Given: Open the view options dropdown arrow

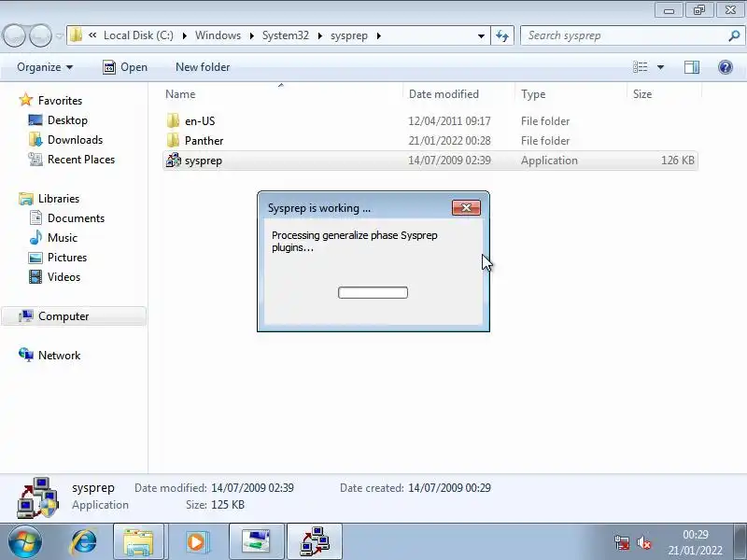Looking at the screenshot, I should [660, 67].
